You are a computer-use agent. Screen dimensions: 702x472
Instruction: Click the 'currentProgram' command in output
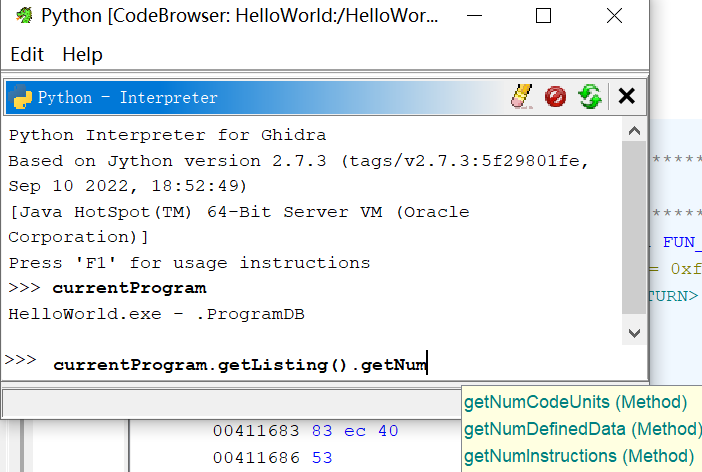pos(129,288)
